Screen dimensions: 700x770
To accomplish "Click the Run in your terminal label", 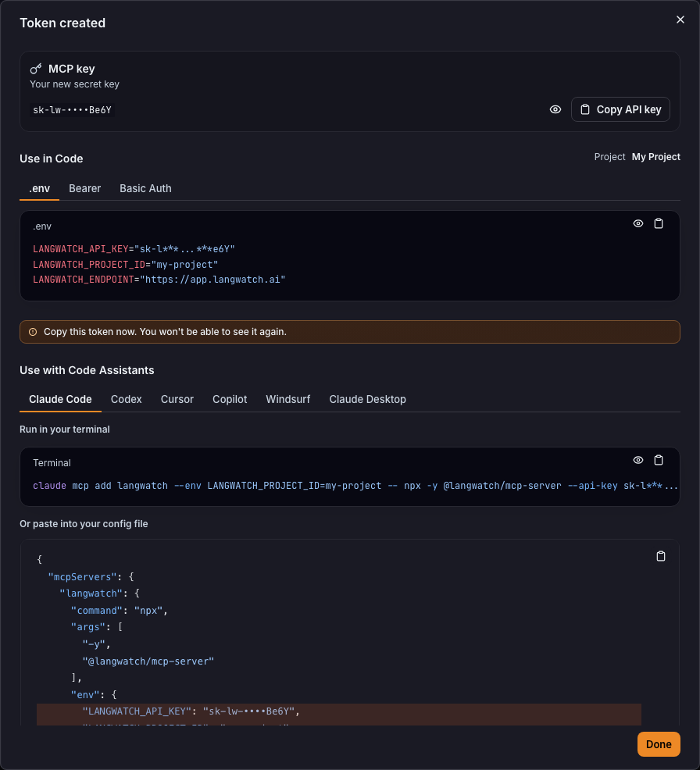I will [65, 430].
